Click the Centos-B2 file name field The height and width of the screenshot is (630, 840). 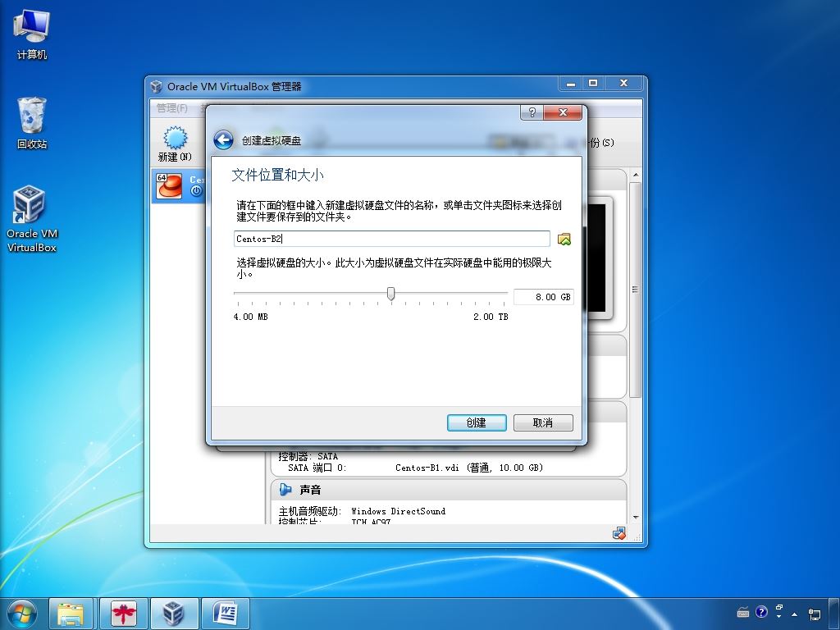pyautogui.click(x=391, y=239)
